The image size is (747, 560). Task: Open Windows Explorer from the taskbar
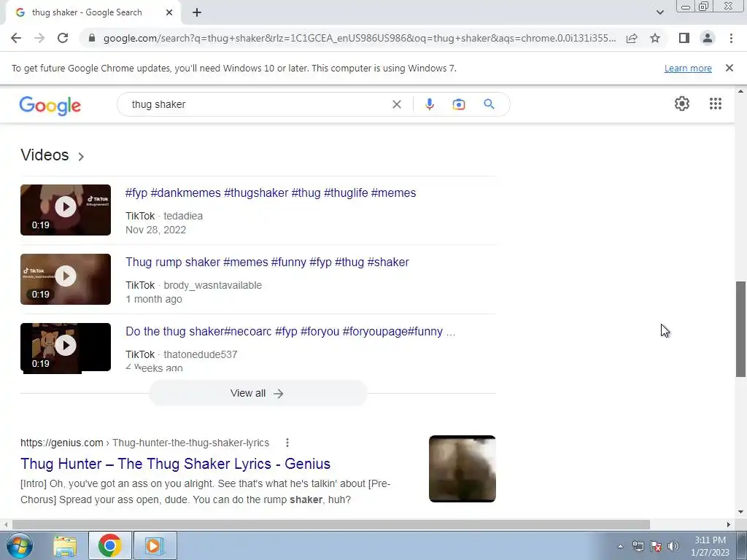(x=65, y=545)
